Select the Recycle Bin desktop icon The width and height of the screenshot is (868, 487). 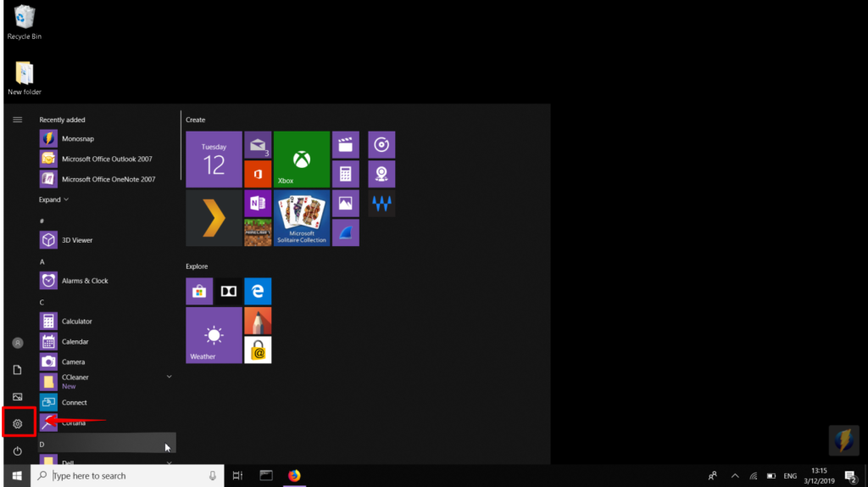click(25, 22)
